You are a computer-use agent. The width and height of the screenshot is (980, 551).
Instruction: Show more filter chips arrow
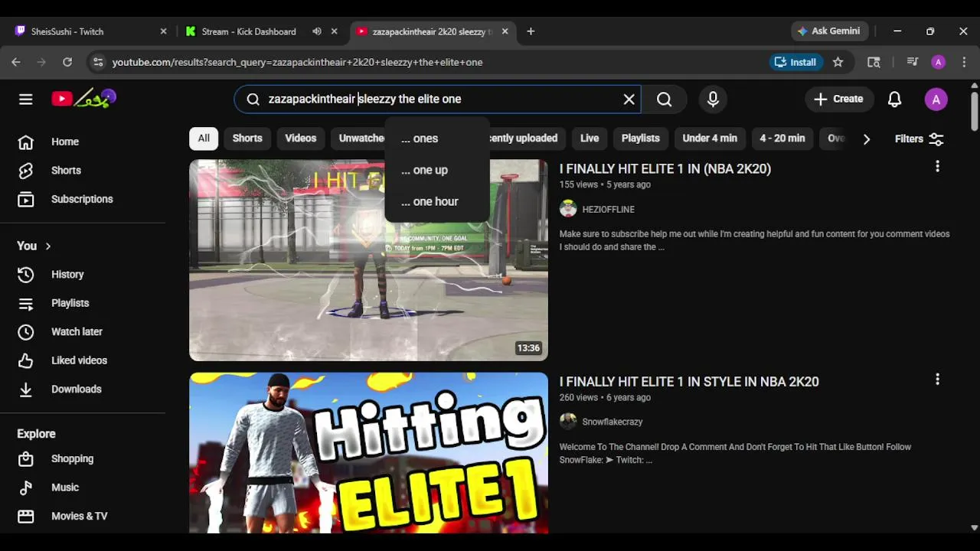click(866, 139)
